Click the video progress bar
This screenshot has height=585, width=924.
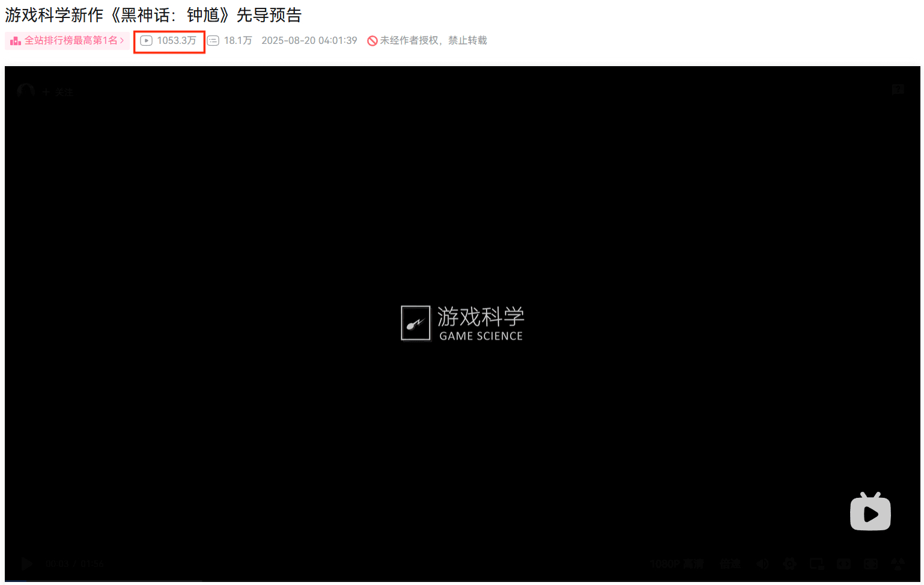click(x=462, y=581)
